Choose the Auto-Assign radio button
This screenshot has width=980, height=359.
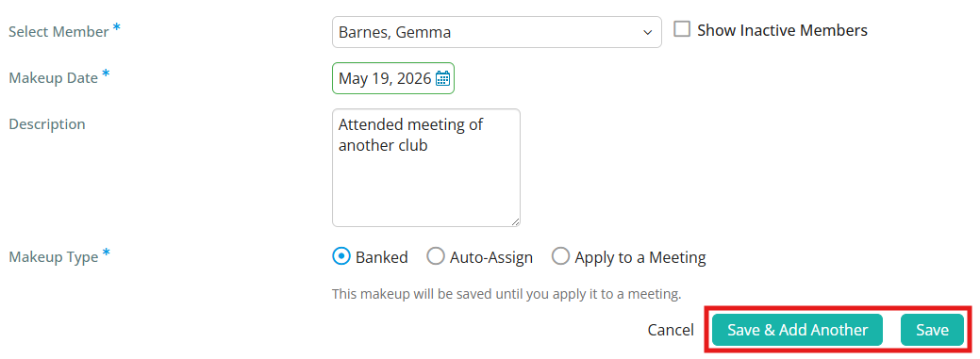coord(435,256)
